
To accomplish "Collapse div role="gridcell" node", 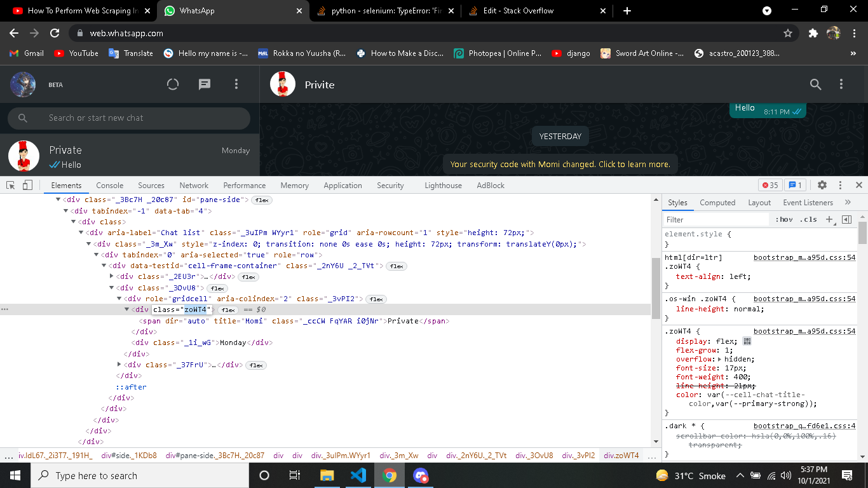I will (x=119, y=299).
